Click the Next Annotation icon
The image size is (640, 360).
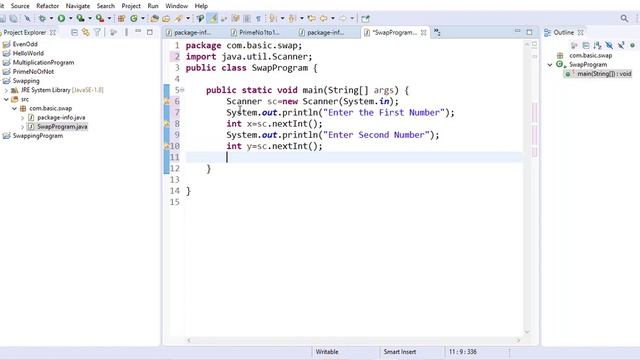click(273, 18)
